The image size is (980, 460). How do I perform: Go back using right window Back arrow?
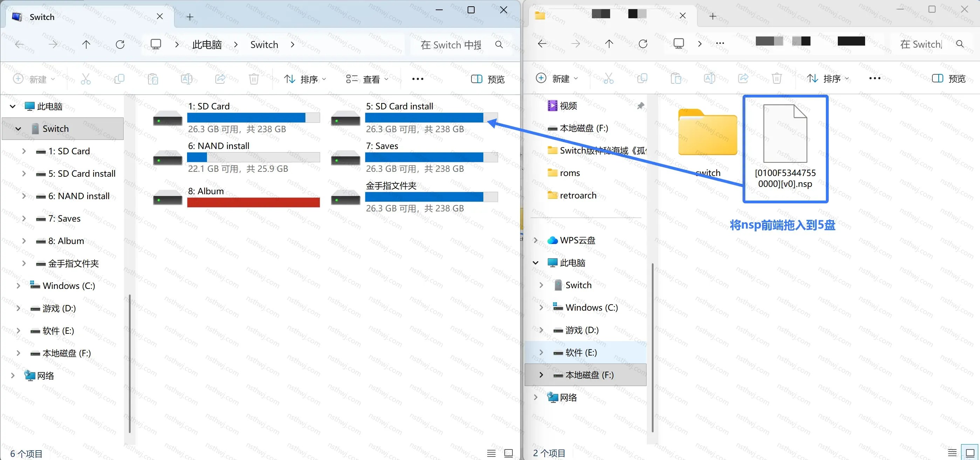(x=542, y=44)
